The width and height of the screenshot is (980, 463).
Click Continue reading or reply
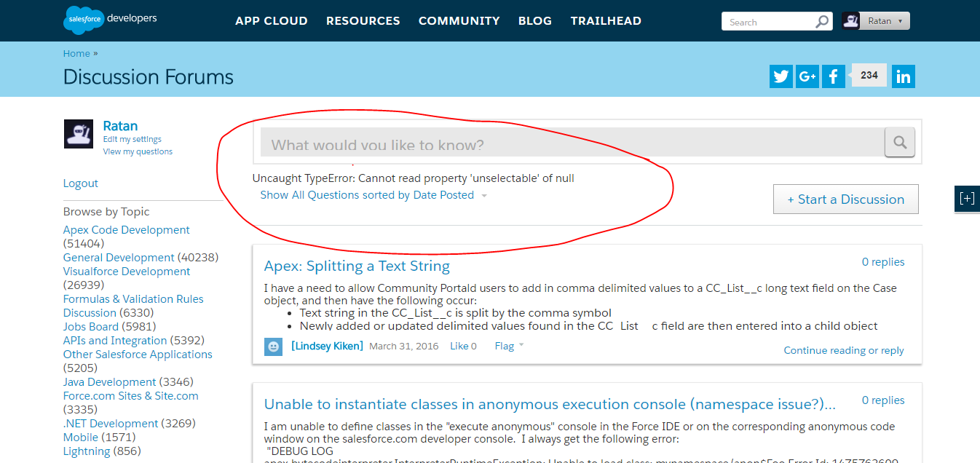click(x=844, y=350)
